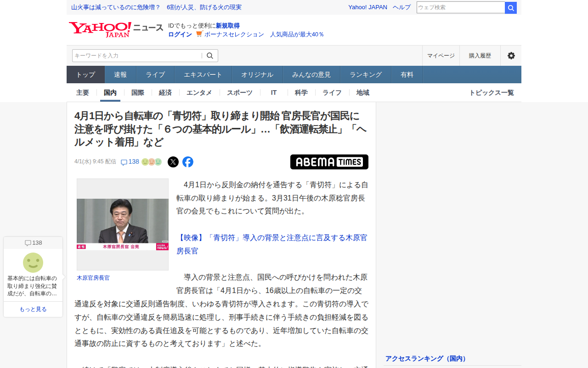
Task: Open the 山火事 headline link at top
Action: (157, 7)
